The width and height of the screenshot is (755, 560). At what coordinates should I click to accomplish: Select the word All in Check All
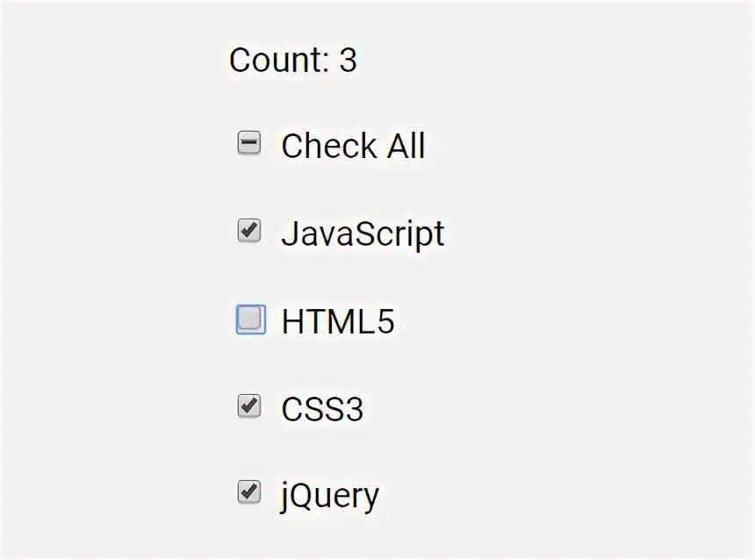pyautogui.click(x=406, y=146)
